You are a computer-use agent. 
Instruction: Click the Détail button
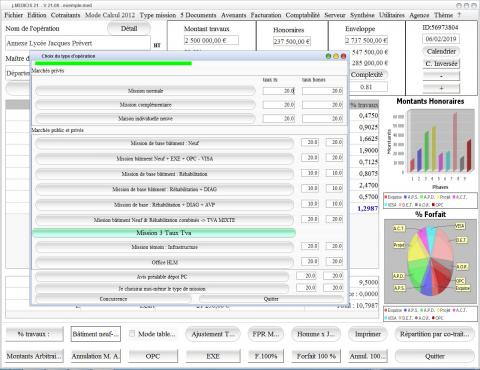coord(129,29)
